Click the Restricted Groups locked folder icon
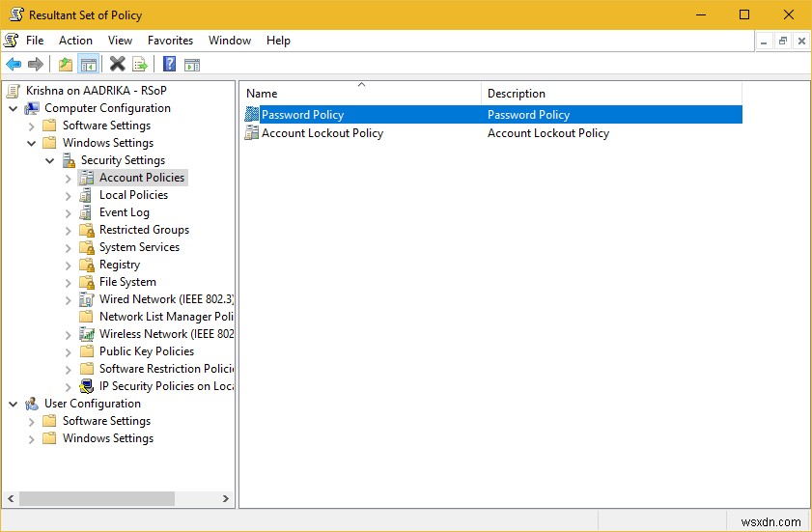Screen dimensions: 812x532 (x=87, y=230)
